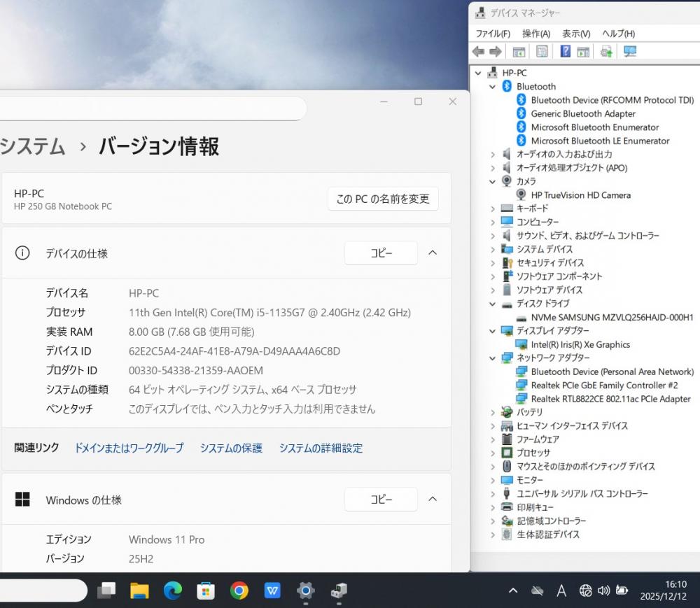700x608 pixels.
Task: Open the 表示(V) menu
Action: (576, 34)
